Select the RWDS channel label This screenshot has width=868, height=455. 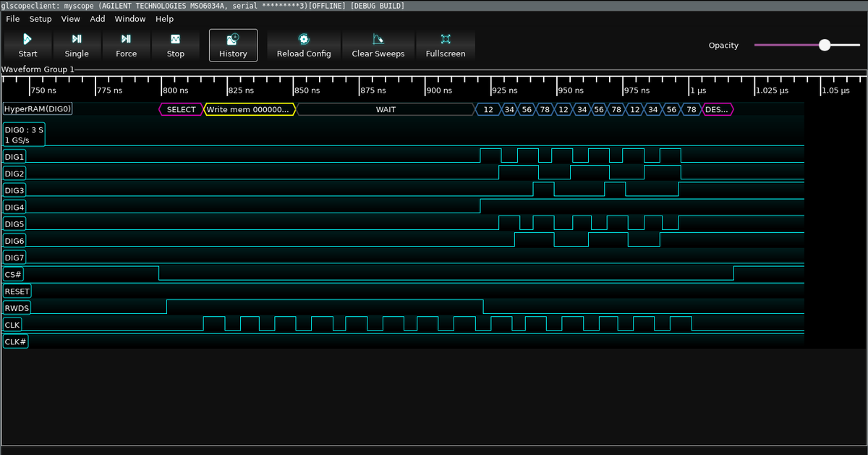click(17, 308)
